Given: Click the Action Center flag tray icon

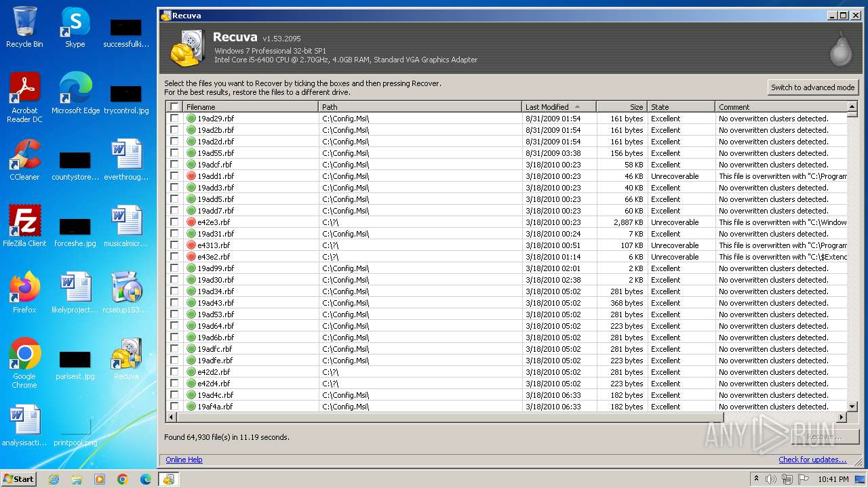Looking at the screenshot, I should point(804,479).
